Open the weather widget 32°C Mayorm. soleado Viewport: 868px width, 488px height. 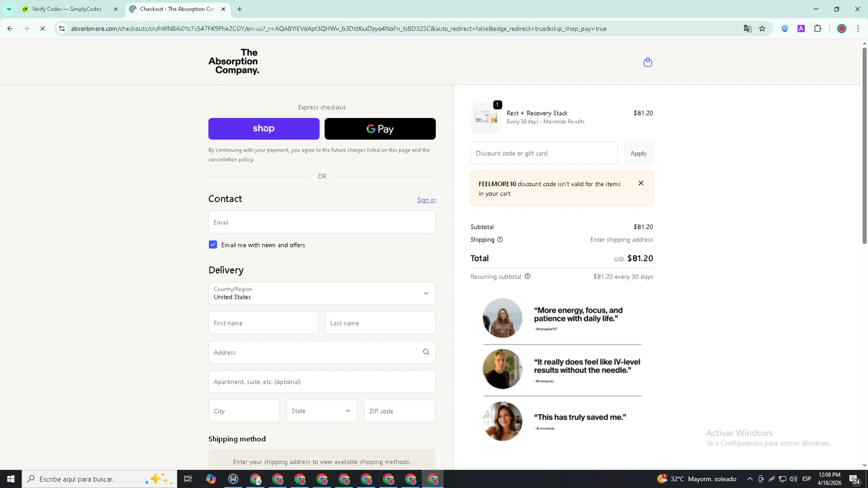[x=697, y=479]
